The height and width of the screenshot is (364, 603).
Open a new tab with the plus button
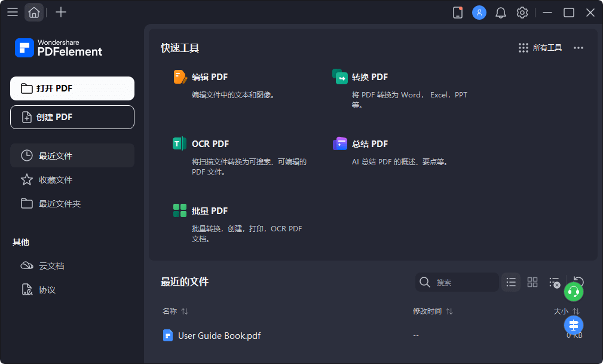pos(60,12)
